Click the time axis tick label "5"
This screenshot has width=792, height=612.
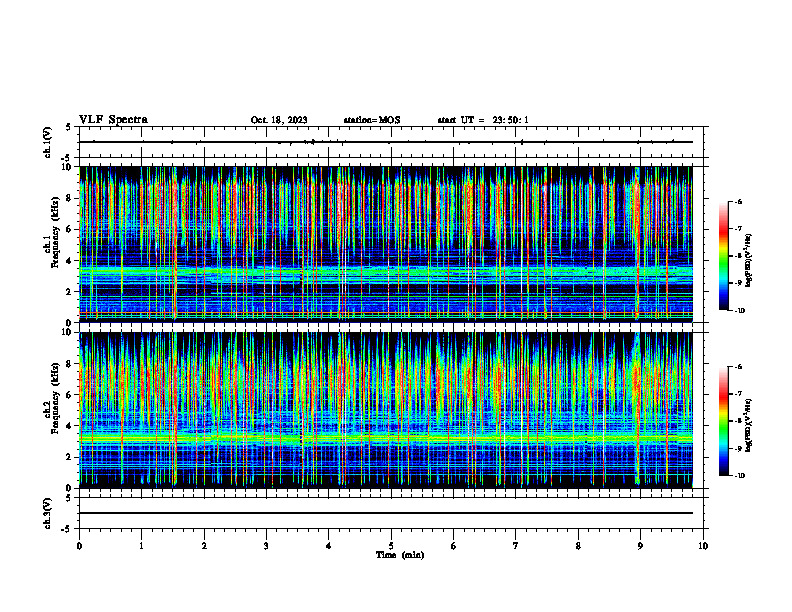[x=391, y=546]
